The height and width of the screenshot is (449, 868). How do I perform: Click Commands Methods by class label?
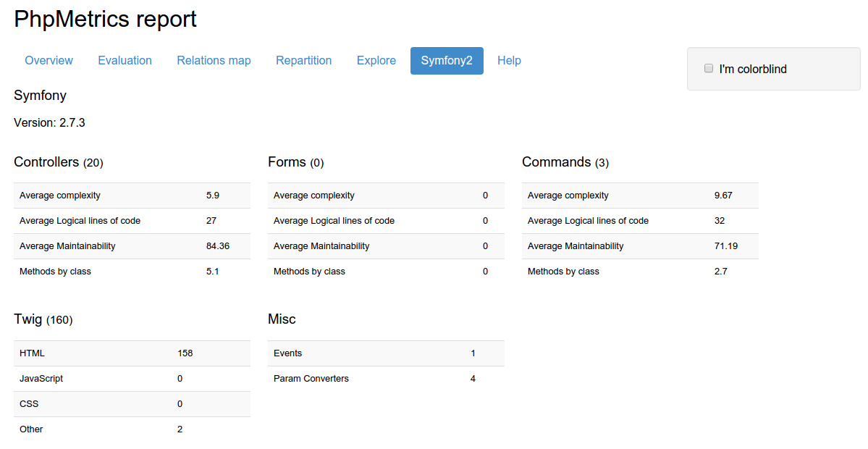[563, 272]
